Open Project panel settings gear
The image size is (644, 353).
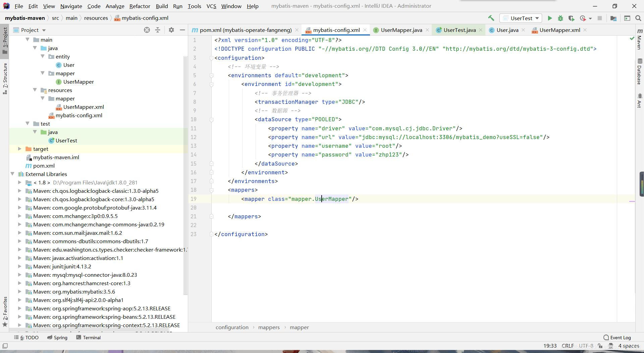[x=171, y=30]
